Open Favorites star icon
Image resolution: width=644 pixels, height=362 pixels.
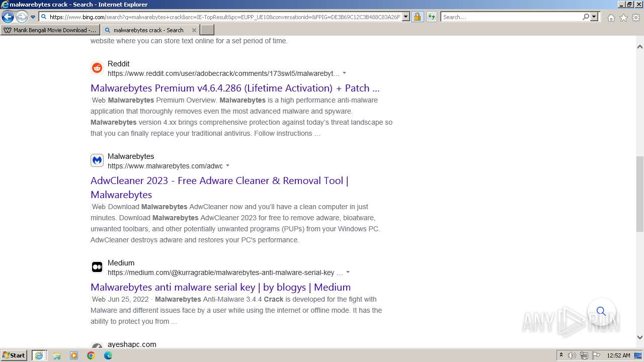(623, 18)
